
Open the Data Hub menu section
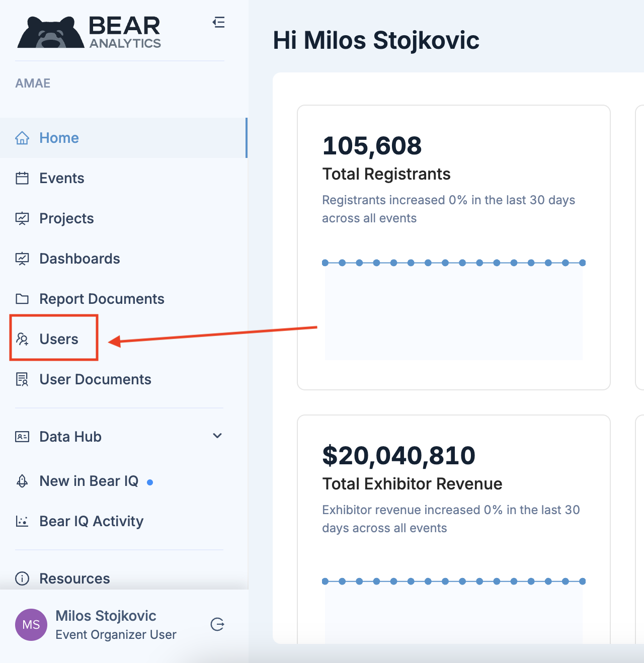coord(70,437)
